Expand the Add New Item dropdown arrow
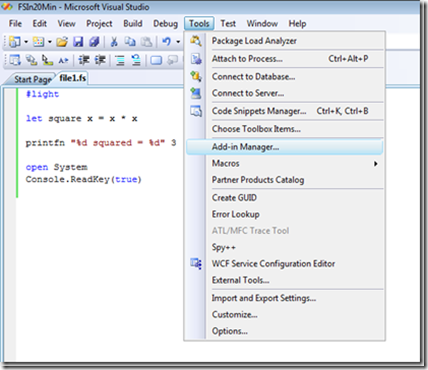The height and width of the screenshot is (370, 428). [x=50, y=42]
